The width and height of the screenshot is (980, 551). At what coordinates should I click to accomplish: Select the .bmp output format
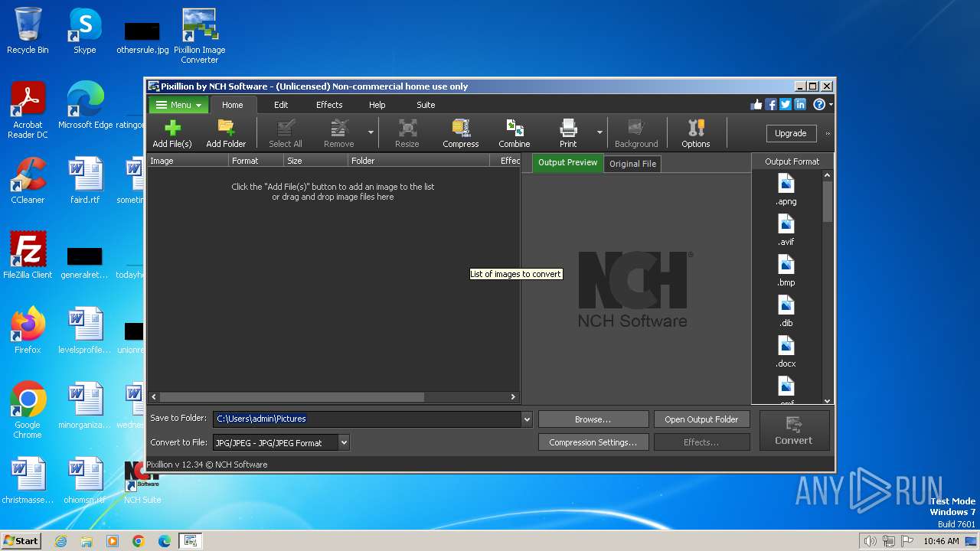tap(786, 271)
